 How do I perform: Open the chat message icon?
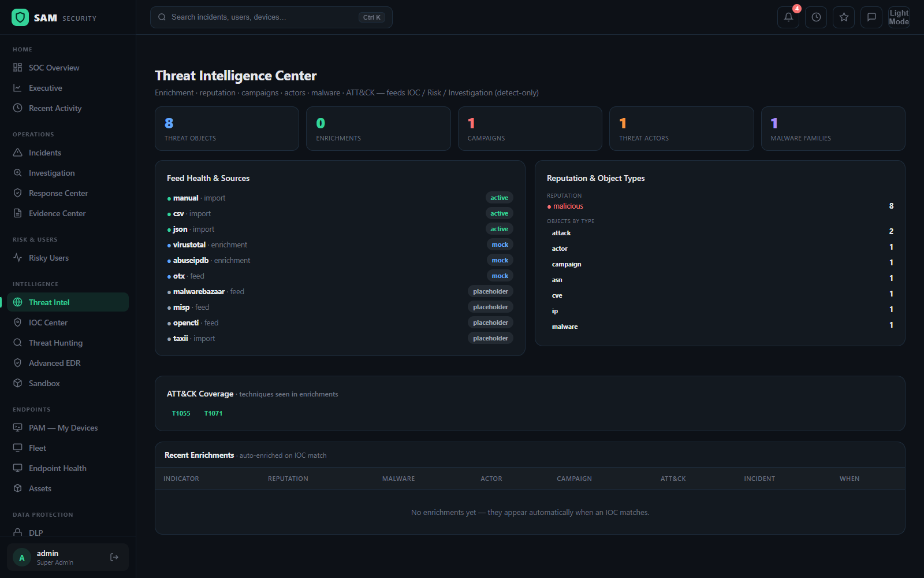(871, 17)
